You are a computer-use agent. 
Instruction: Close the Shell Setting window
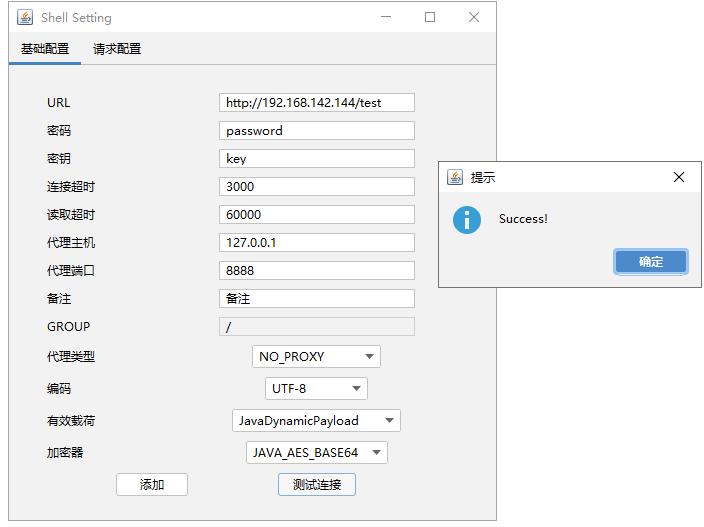point(474,17)
